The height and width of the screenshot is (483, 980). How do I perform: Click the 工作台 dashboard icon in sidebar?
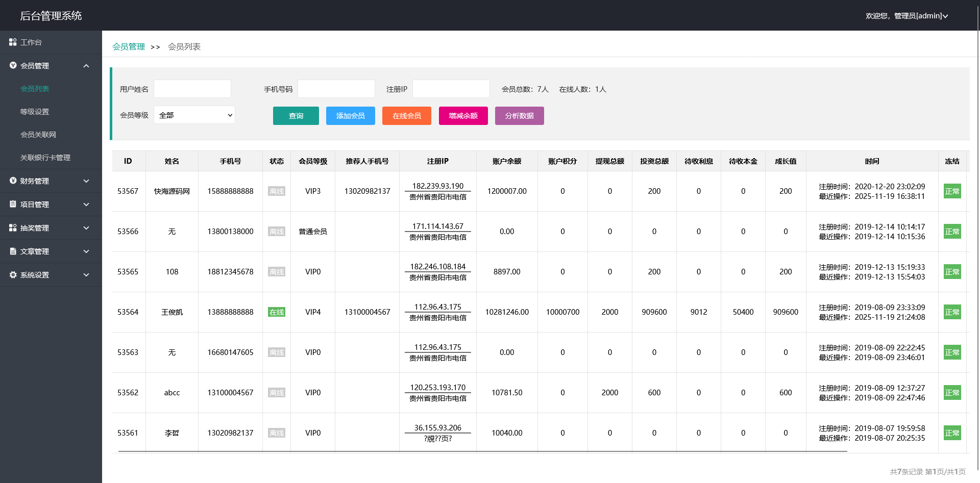pos(13,42)
